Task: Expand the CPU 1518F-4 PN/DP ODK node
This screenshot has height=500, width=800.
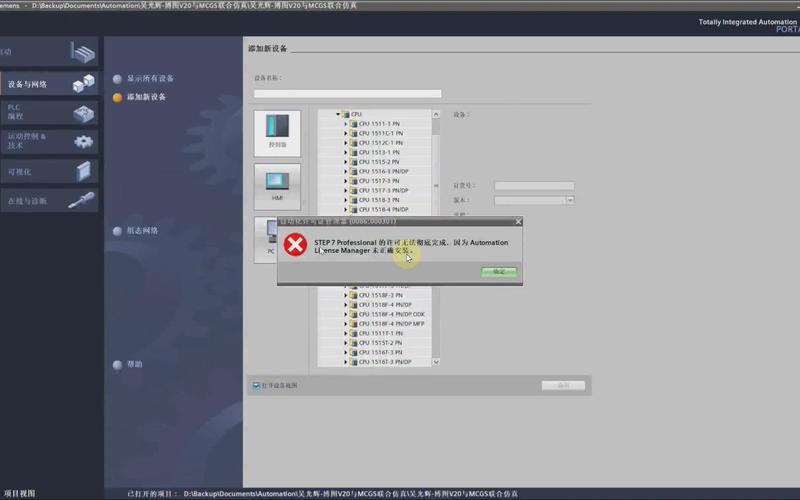Action: [x=345, y=314]
